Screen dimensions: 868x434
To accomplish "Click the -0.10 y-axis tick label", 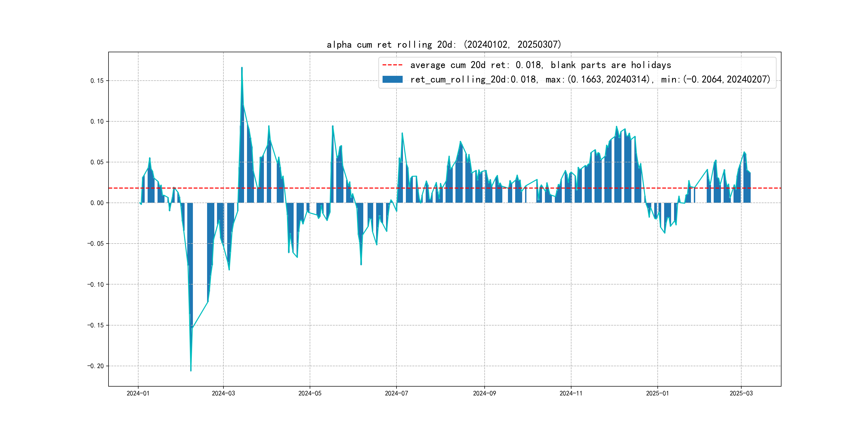I will pyautogui.click(x=96, y=285).
